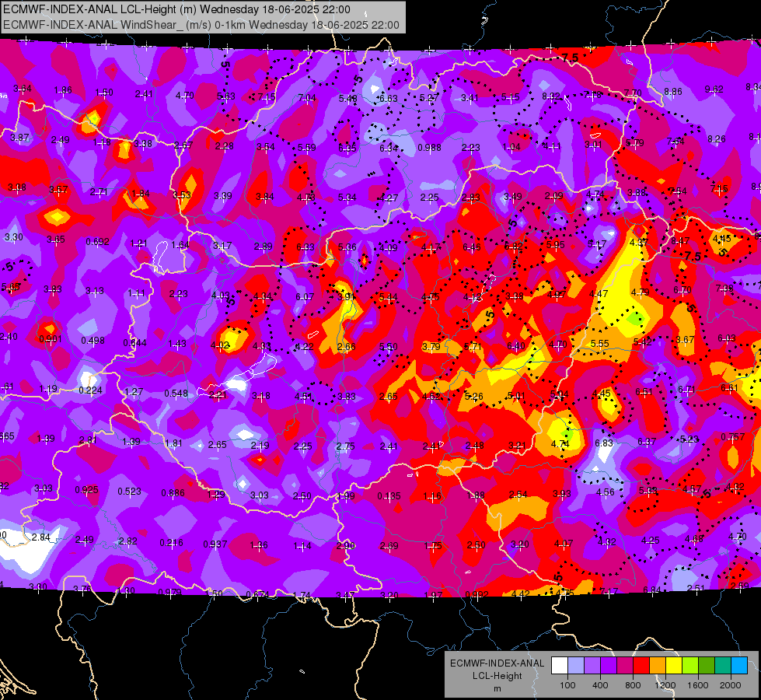Click the wind shear value 4.56

(606, 492)
